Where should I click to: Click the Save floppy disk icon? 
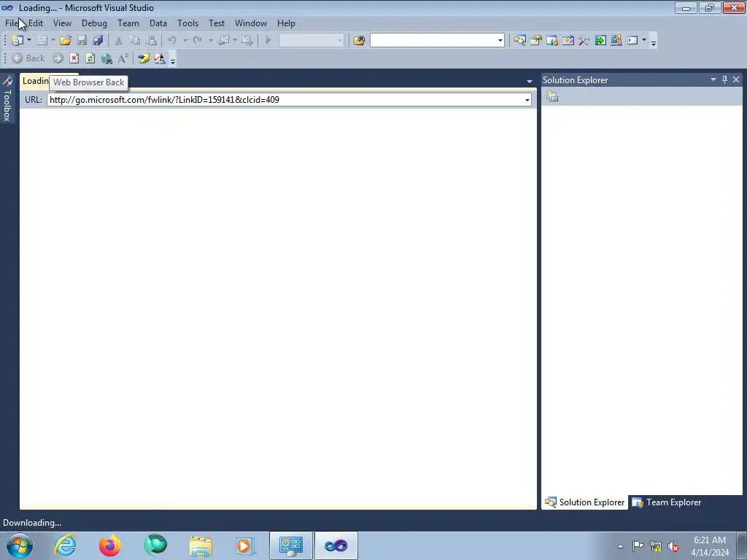tap(82, 41)
